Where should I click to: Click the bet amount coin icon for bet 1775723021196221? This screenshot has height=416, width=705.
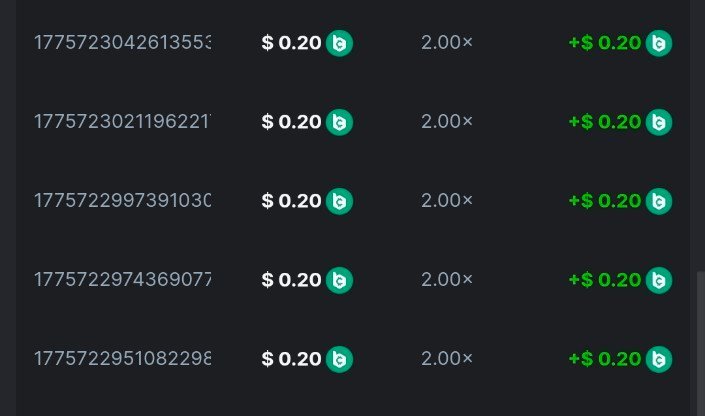click(x=339, y=122)
